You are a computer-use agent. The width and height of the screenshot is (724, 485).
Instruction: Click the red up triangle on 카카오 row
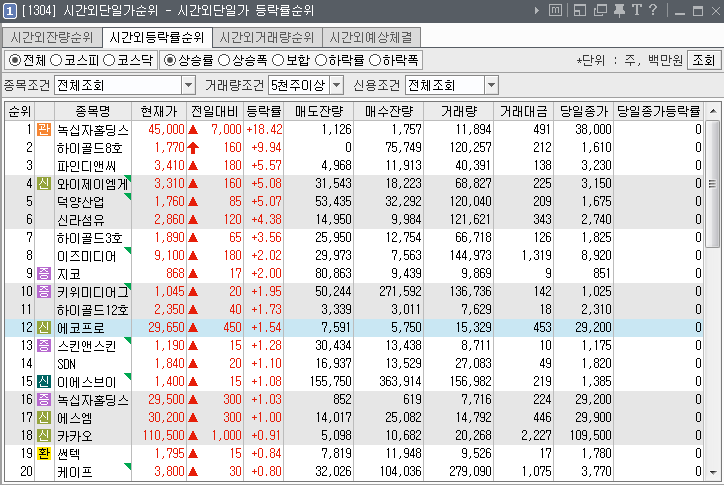coord(193,436)
